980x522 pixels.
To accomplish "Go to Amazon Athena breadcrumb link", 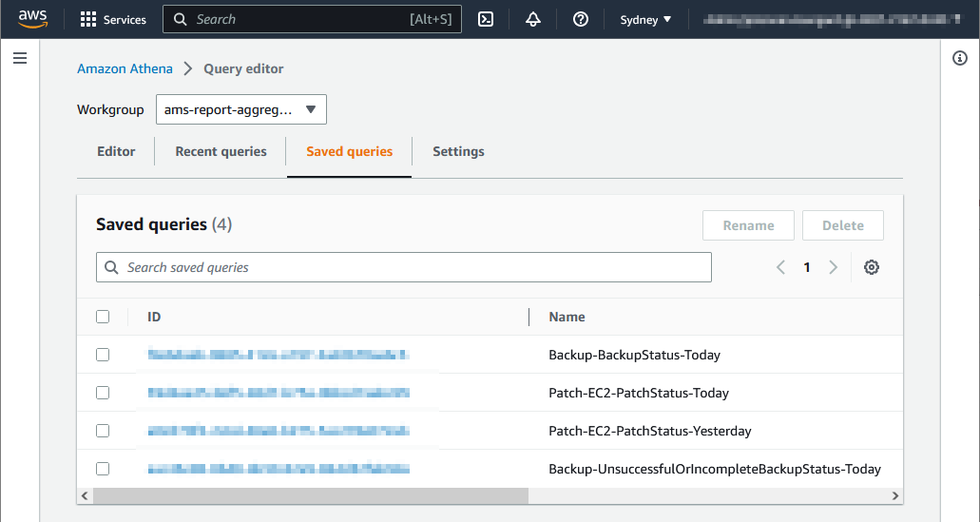I will (x=125, y=68).
